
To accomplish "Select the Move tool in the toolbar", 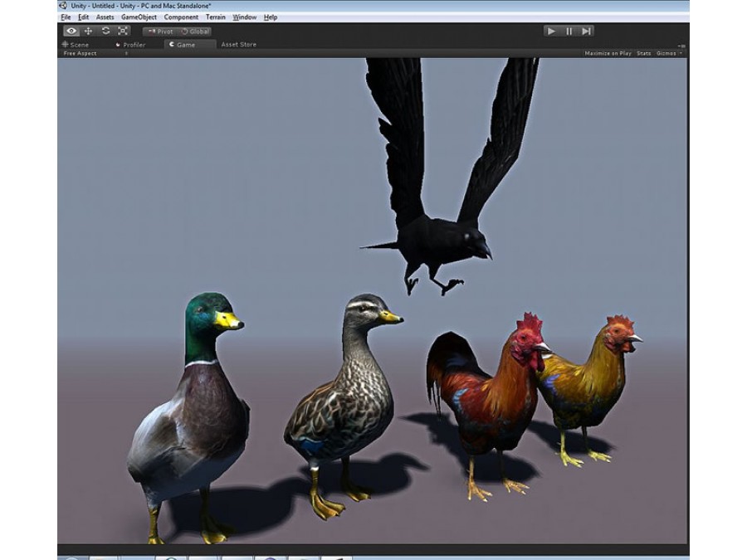I will click(89, 31).
